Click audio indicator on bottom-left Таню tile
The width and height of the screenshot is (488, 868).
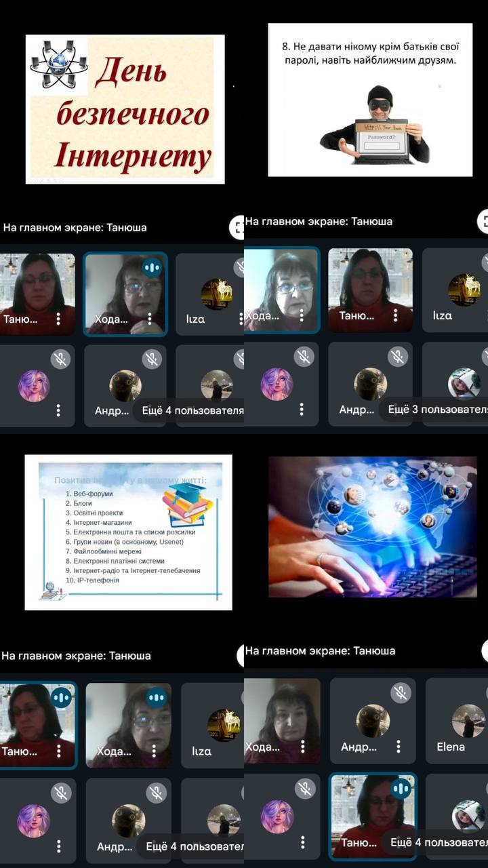coord(62,696)
